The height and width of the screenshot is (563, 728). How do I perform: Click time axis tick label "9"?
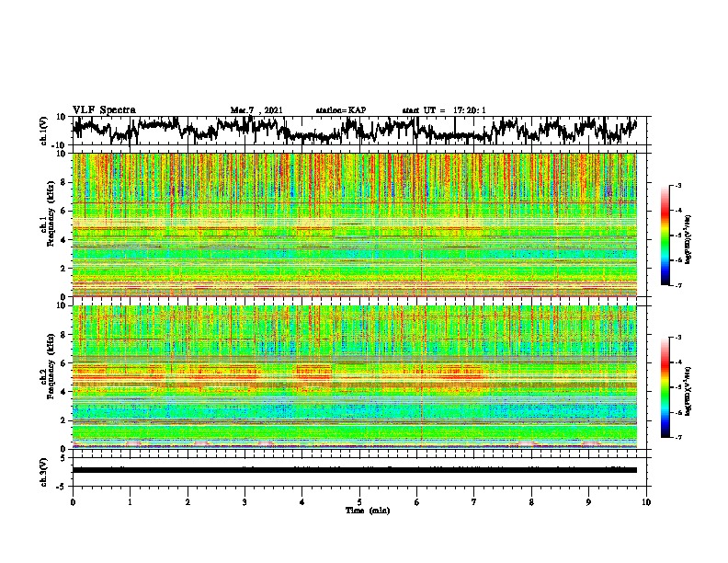coord(588,502)
